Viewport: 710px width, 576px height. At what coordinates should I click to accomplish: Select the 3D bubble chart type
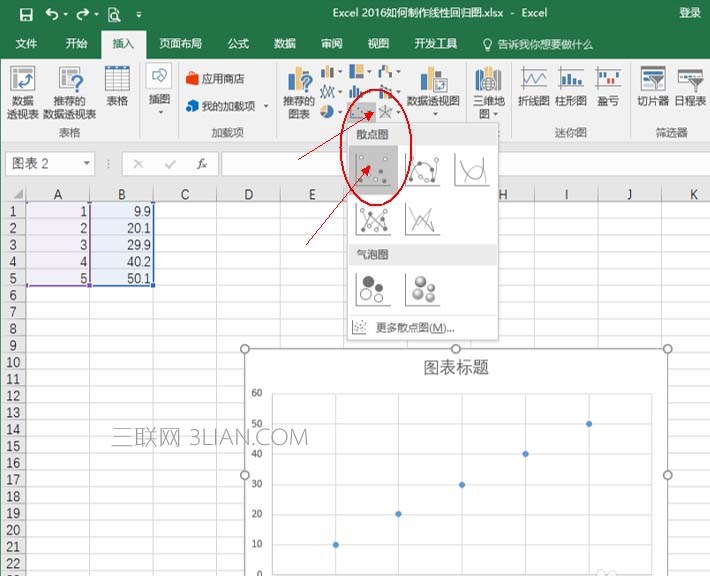(x=422, y=289)
